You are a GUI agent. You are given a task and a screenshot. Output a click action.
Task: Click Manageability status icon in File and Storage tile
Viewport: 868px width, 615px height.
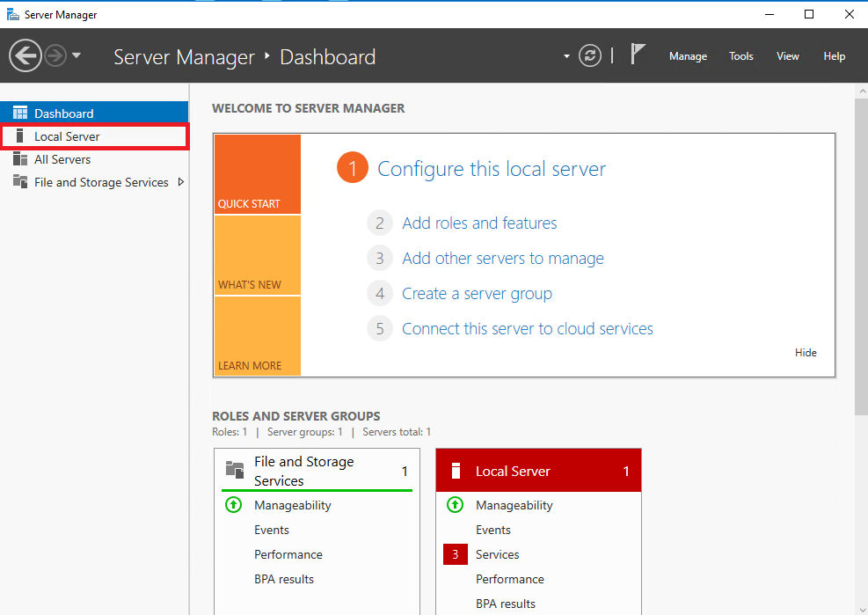234,505
